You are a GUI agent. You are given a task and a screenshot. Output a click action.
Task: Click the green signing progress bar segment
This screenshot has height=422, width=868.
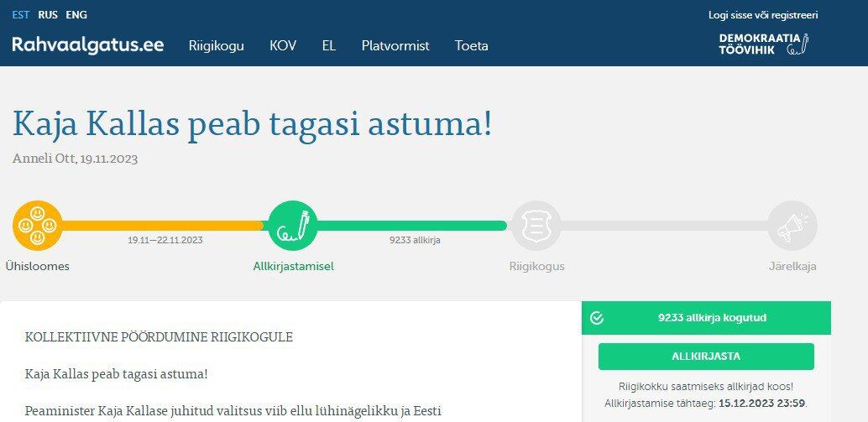pos(411,225)
